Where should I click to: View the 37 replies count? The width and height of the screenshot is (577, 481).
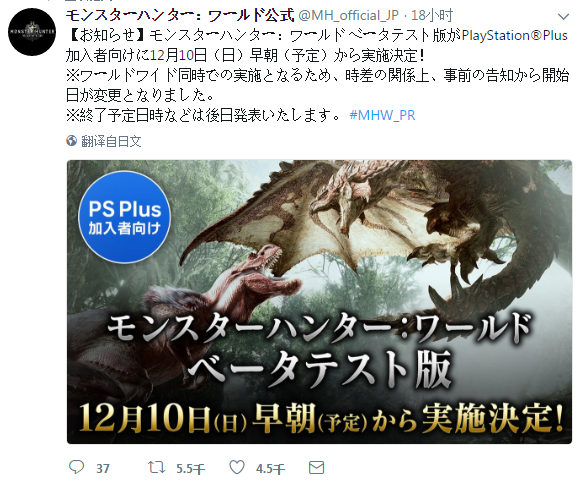tap(103, 468)
